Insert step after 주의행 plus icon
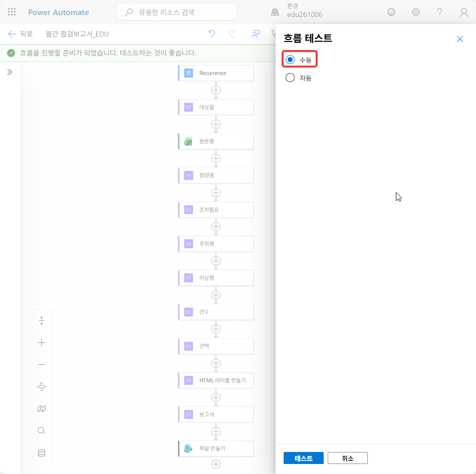Screen dimensions: 476x474 coord(216,261)
